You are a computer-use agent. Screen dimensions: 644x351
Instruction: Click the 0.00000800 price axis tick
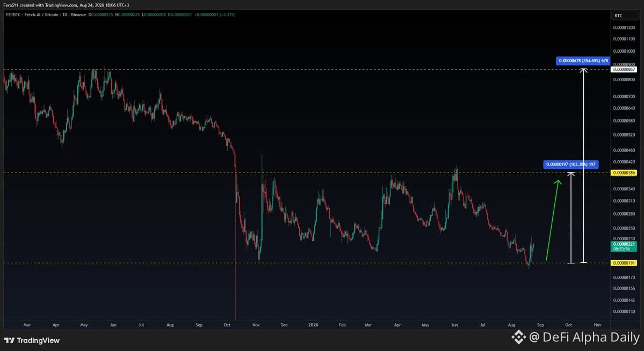624,80
